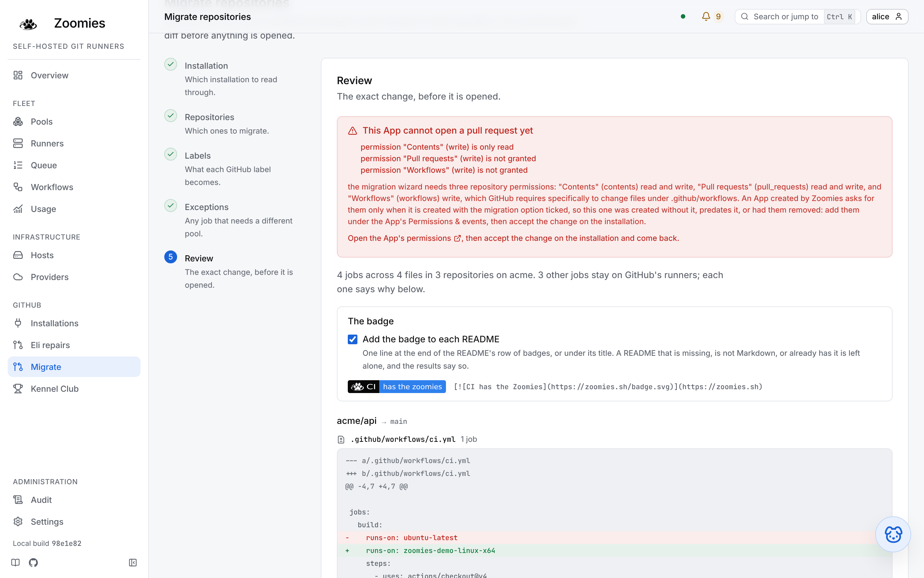Click the acme/api repository heading
The width and height of the screenshot is (924, 578).
[357, 421]
